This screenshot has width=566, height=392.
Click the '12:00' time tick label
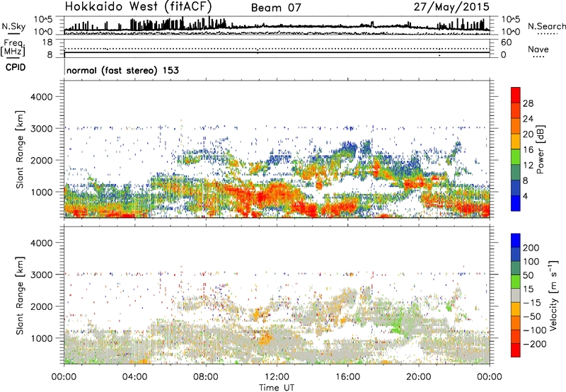click(x=277, y=377)
